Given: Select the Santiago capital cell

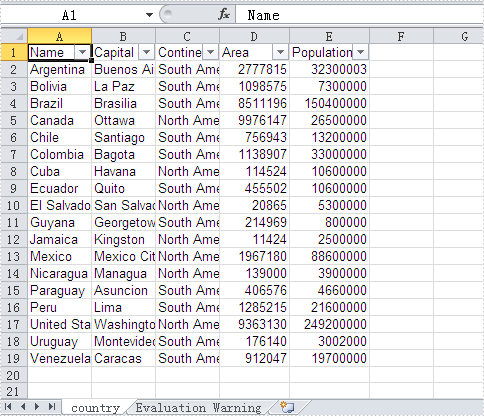Looking at the screenshot, I should 123,137.
